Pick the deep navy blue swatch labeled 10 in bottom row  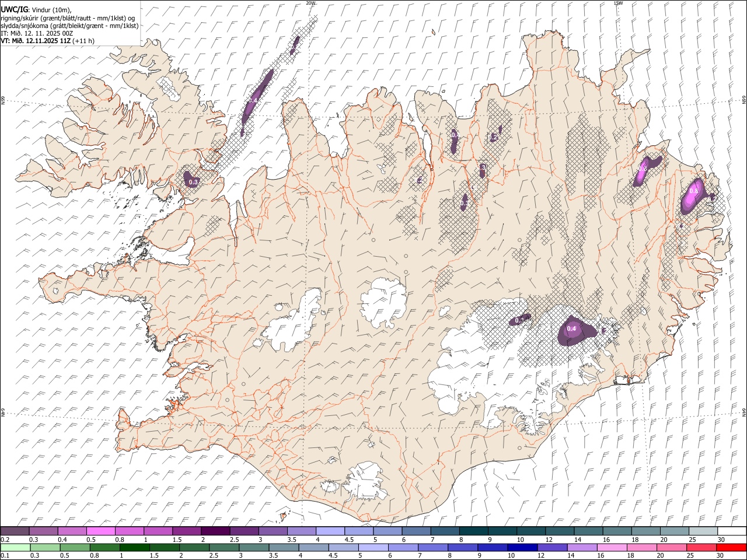tap(523, 547)
